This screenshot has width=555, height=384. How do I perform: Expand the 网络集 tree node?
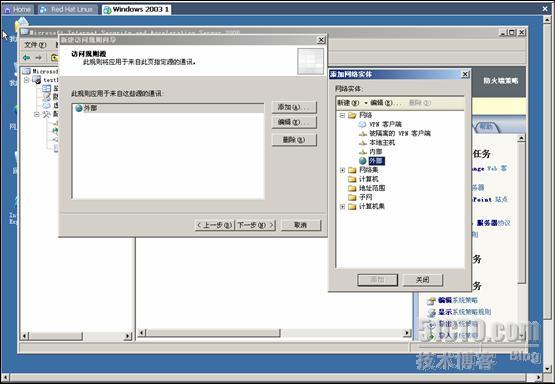point(342,170)
